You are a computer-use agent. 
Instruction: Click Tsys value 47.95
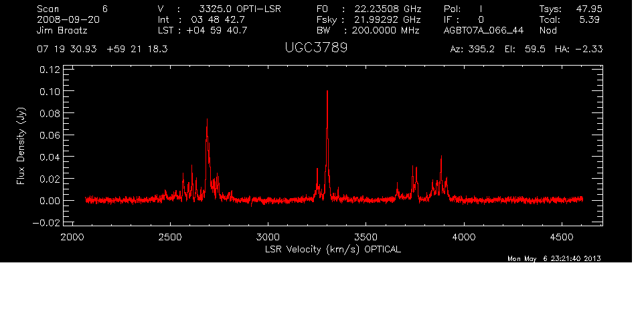(x=589, y=9)
